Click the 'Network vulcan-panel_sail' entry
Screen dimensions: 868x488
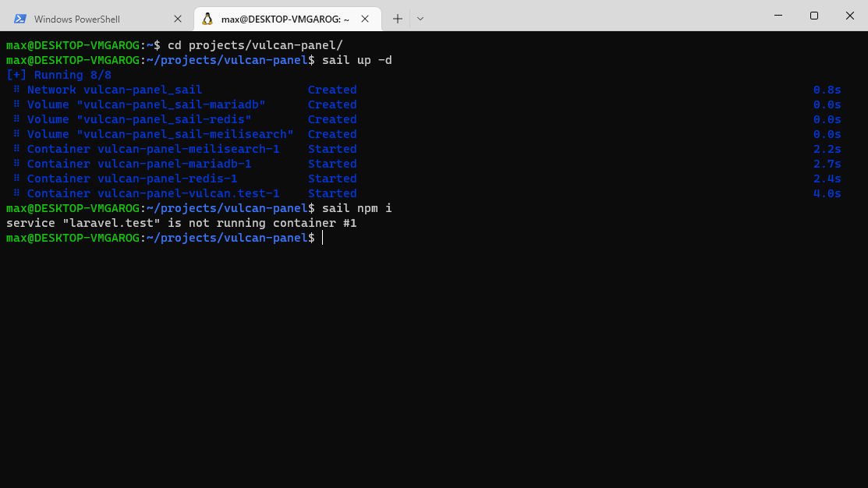(114, 90)
